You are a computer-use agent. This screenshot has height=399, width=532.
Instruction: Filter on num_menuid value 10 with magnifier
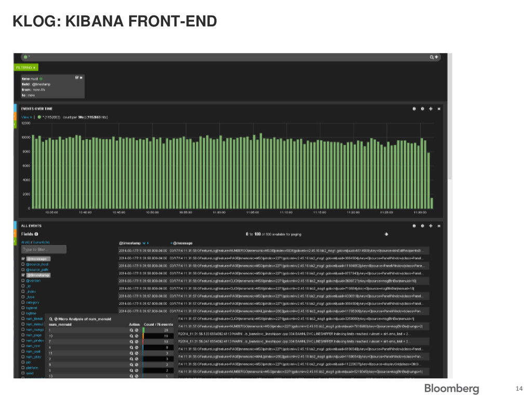coord(131,336)
